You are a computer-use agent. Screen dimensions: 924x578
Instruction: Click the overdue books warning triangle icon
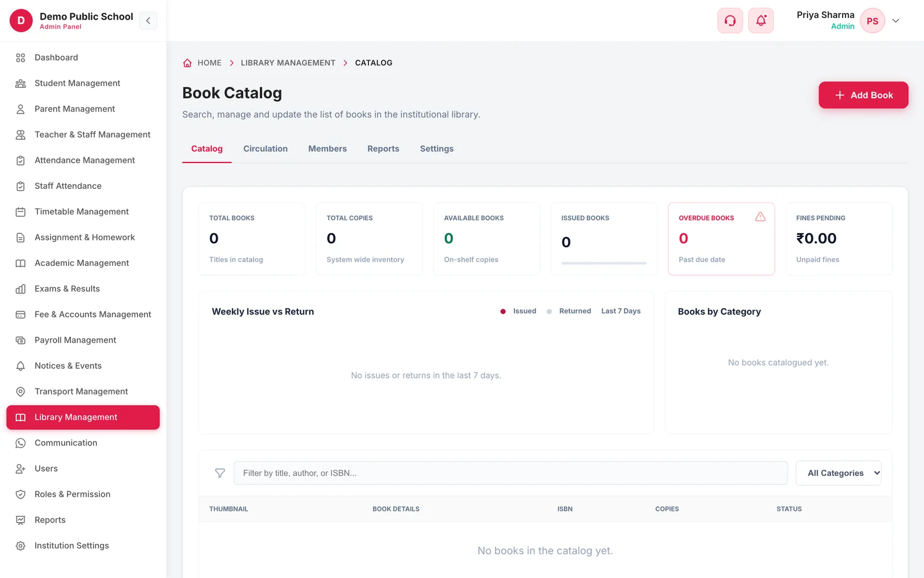point(761,217)
